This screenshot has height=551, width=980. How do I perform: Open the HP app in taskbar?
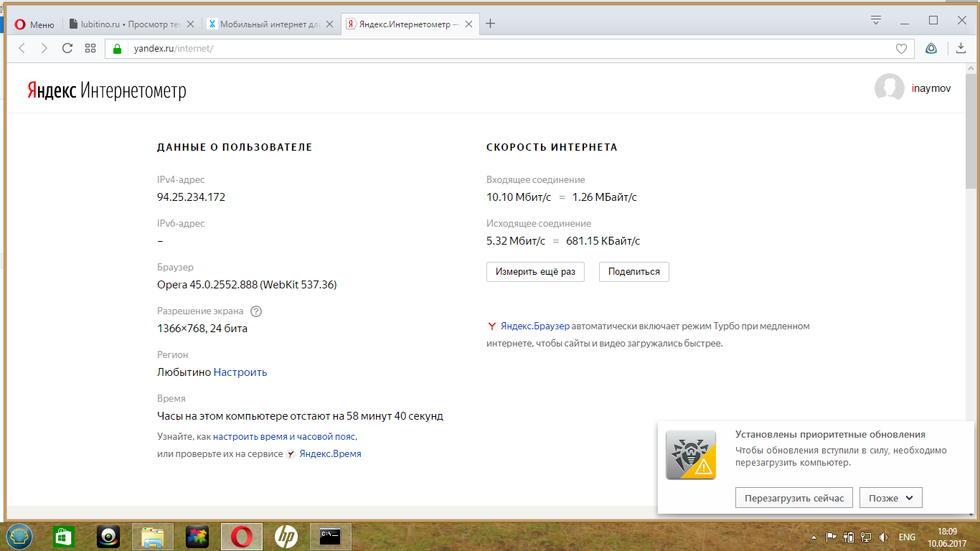coord(286,536)
